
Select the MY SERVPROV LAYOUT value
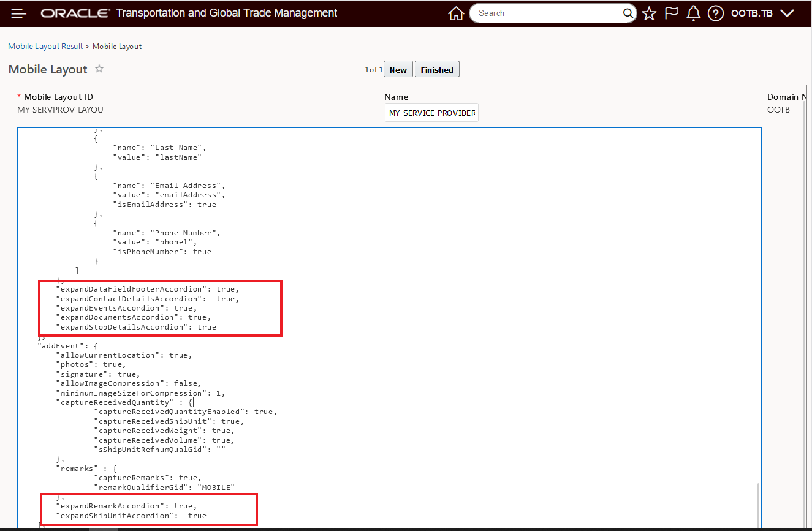[63, 110]
